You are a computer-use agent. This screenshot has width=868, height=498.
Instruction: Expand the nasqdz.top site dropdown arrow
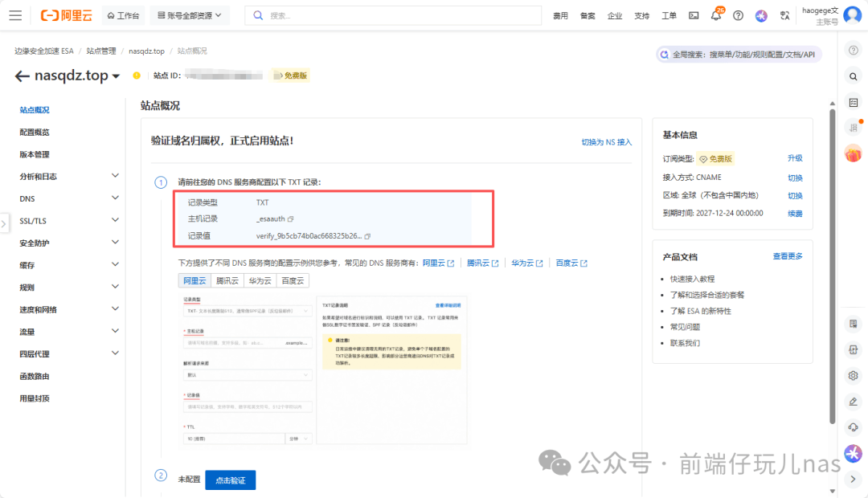click(116, 76)
